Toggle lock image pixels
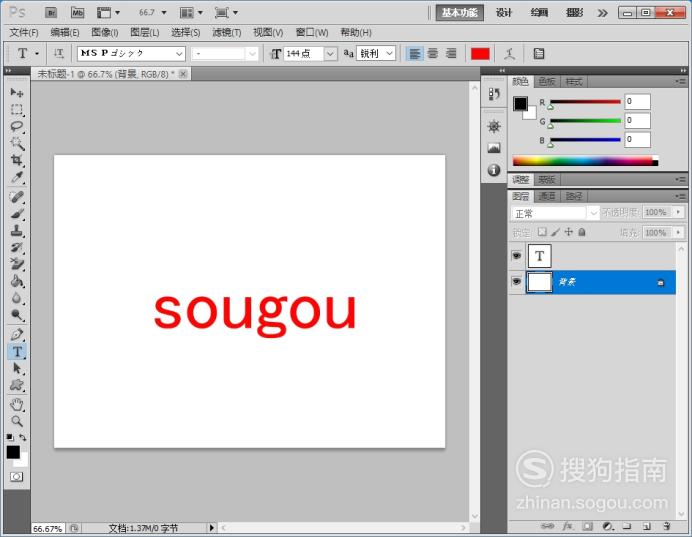 tap(556, 232)
